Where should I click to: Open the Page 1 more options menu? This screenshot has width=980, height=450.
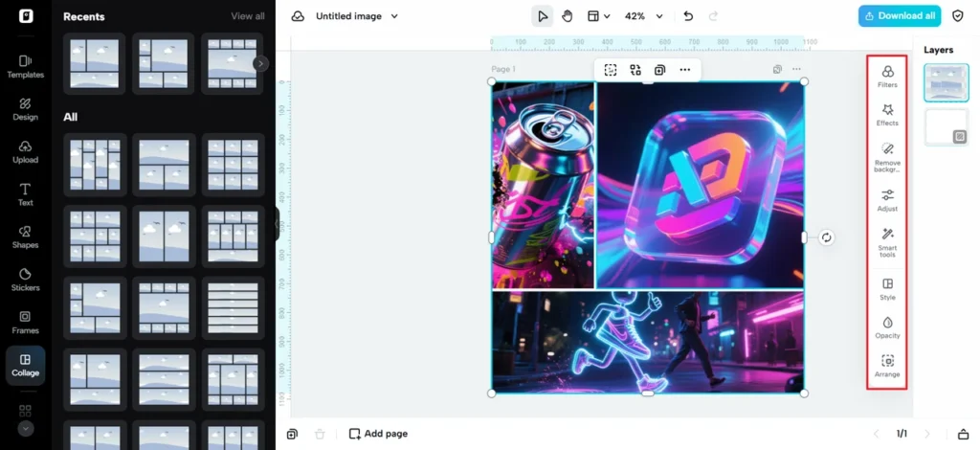click(x=796, y=69)
